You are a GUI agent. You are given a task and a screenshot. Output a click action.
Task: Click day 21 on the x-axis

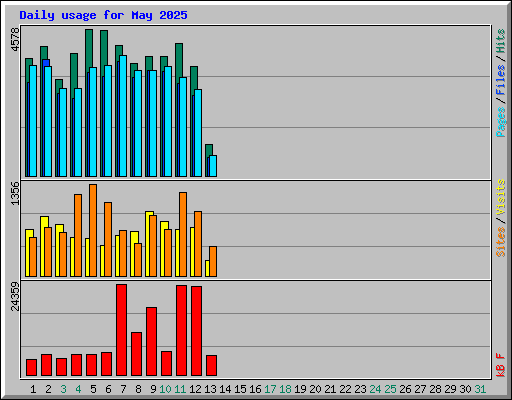click(330, 389)
